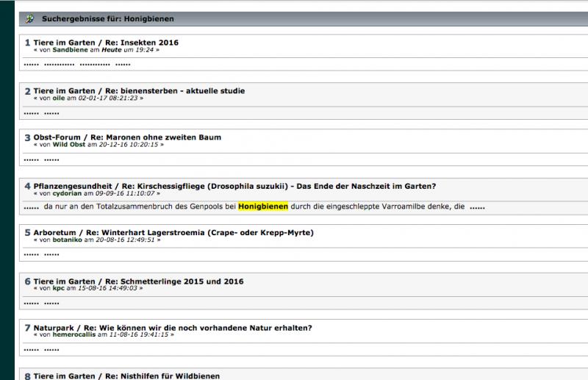Click the highlighted word Honigbienen
Image resolution: width=588 pixels, height=380 pixels.
pyautogui.click(x=262, y=207)
